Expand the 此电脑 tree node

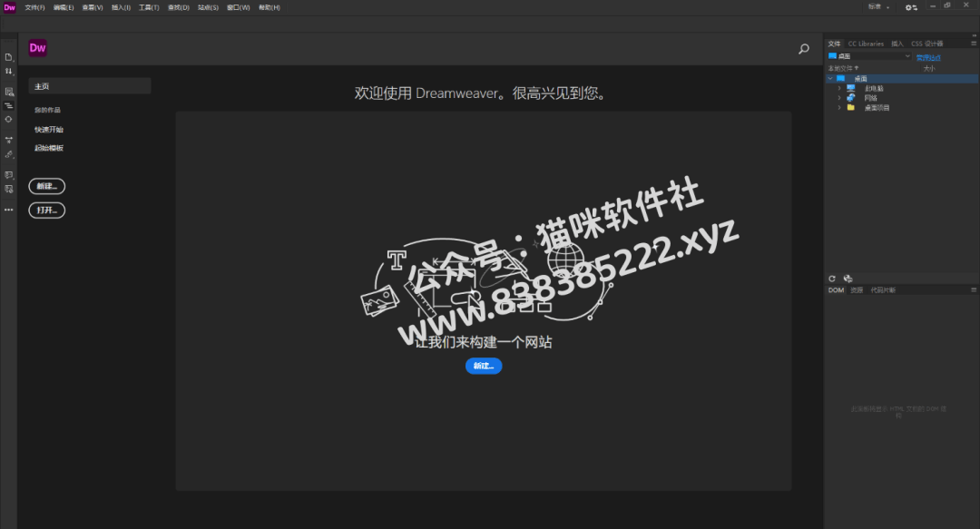[x=839, y=88]
